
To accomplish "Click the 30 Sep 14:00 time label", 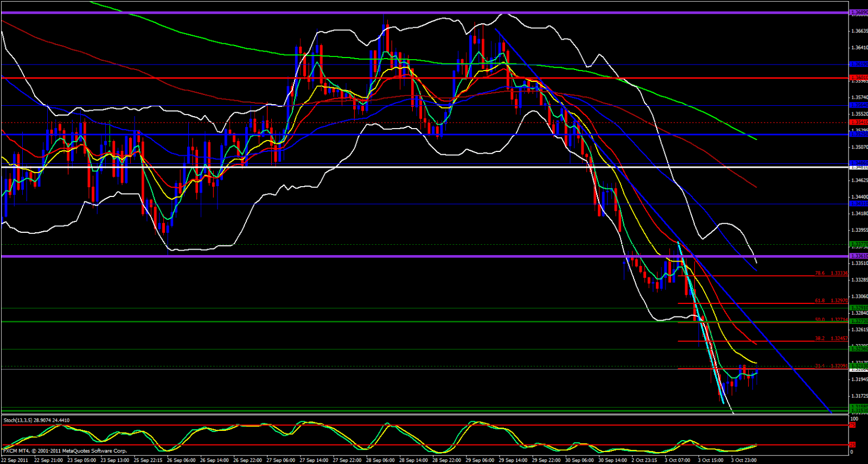I will pos(612,460).
